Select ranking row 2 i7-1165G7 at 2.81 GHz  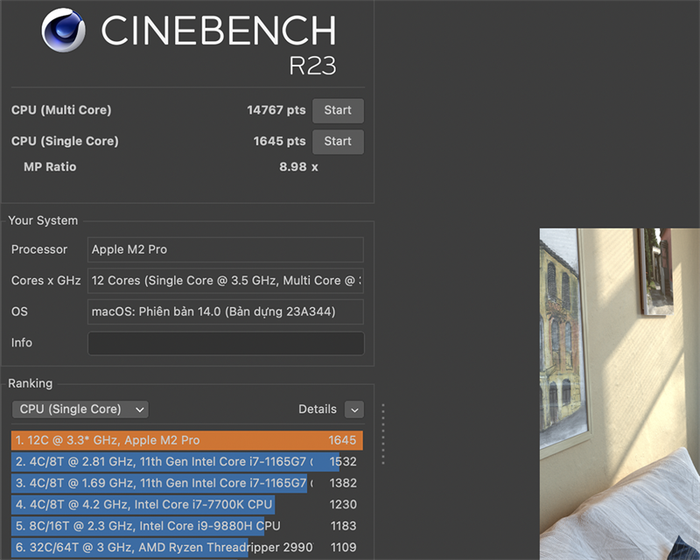[187, 462]
